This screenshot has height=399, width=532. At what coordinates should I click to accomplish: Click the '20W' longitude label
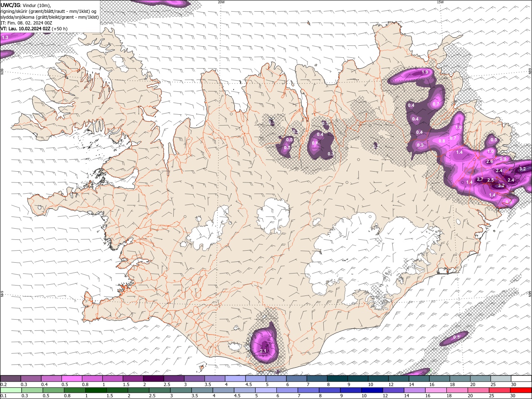(221, 2)
